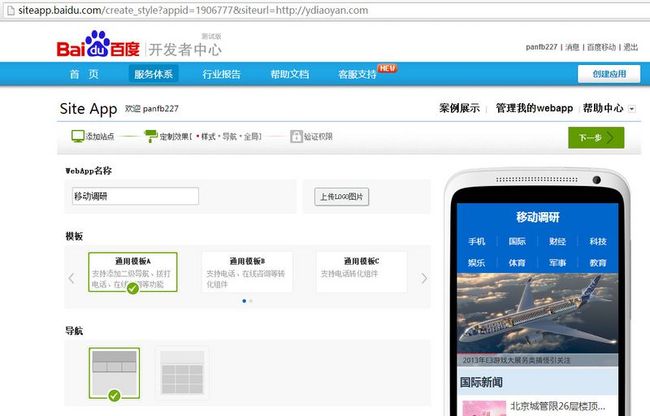Open the 百度移动 link
The image size is (650, 416).
coord(601,47)
